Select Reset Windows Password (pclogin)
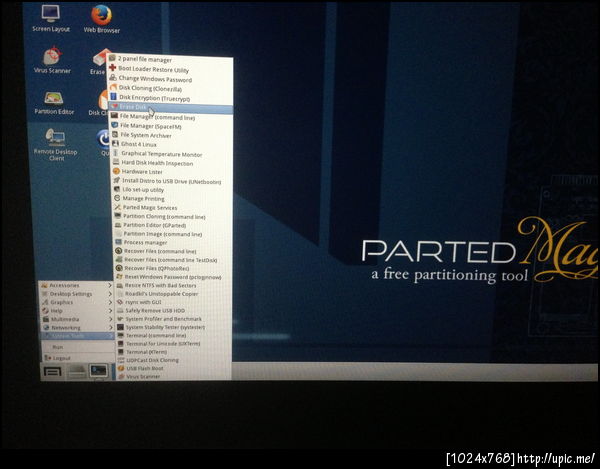600x469 pixels. point(173,277)
